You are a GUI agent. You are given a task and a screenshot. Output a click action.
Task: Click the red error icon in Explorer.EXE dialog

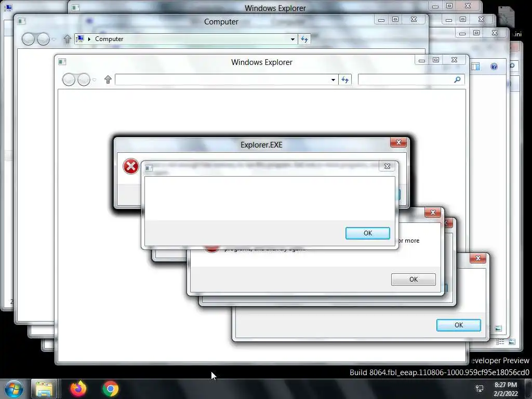point(130,167)
